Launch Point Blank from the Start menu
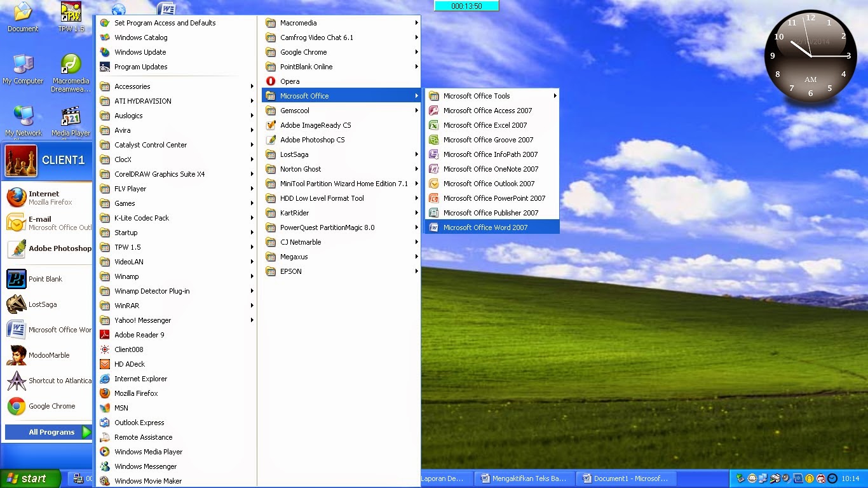Viewport: 868px width, 488px height. click(x=47, y=279)
